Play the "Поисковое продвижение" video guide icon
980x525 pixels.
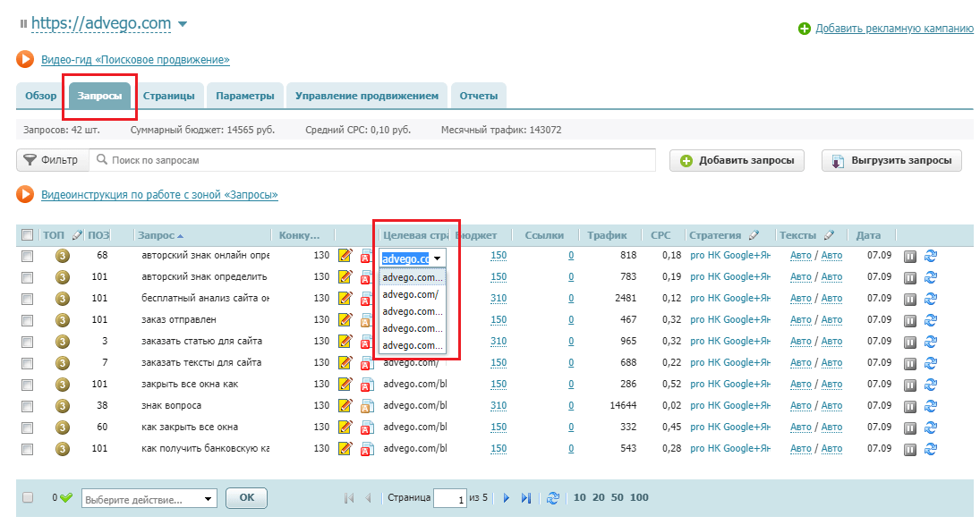tap(25, 60)
